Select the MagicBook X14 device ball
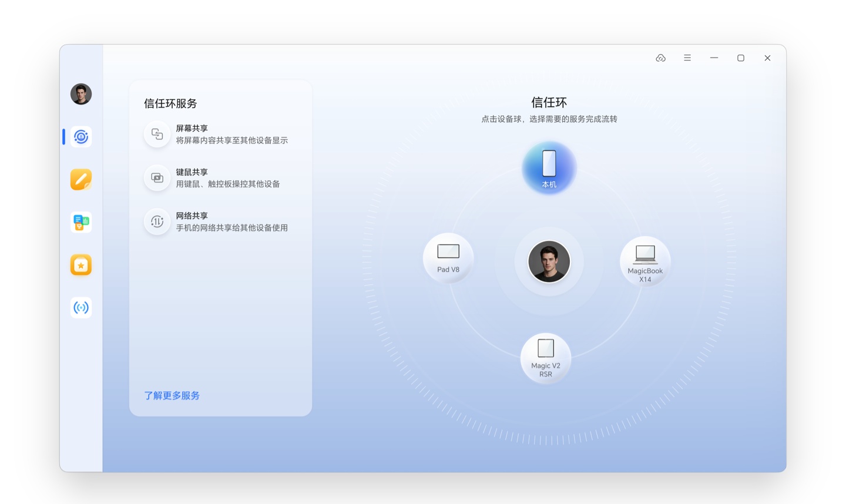The image size is (846, 504). (x=644, y=261)
